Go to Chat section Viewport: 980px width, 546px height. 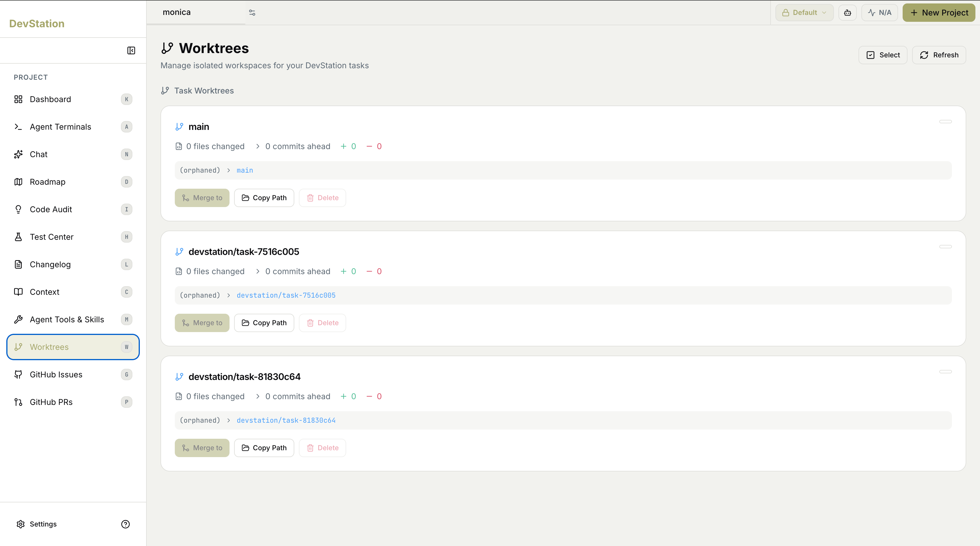(73, 154)
